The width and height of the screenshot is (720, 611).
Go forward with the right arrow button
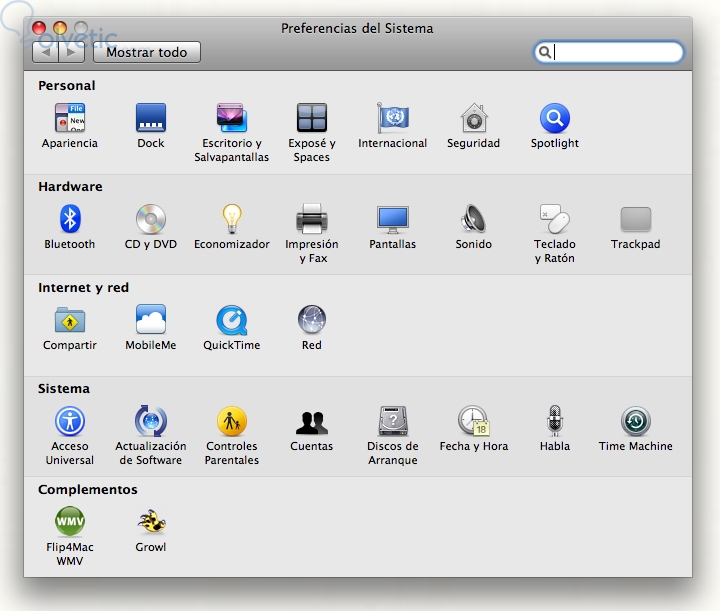point(71,52)
